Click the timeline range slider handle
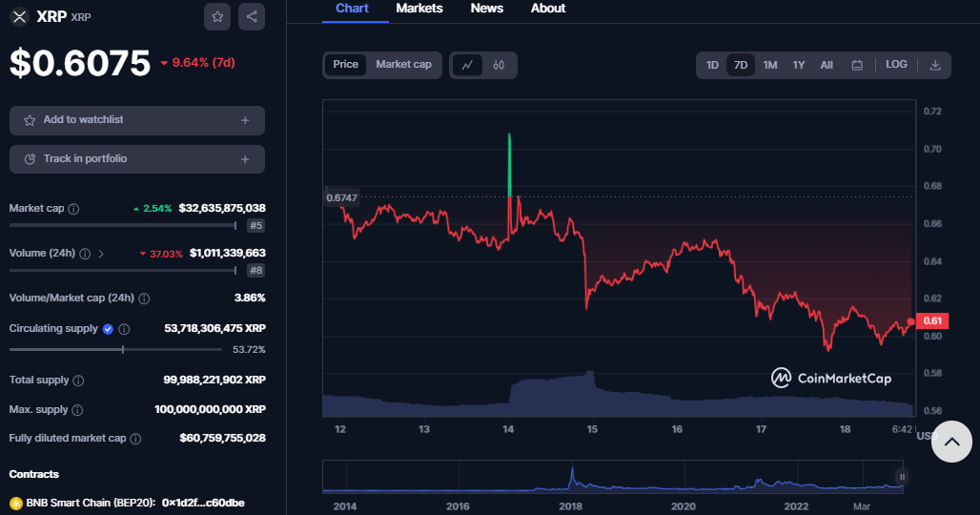 901,477
